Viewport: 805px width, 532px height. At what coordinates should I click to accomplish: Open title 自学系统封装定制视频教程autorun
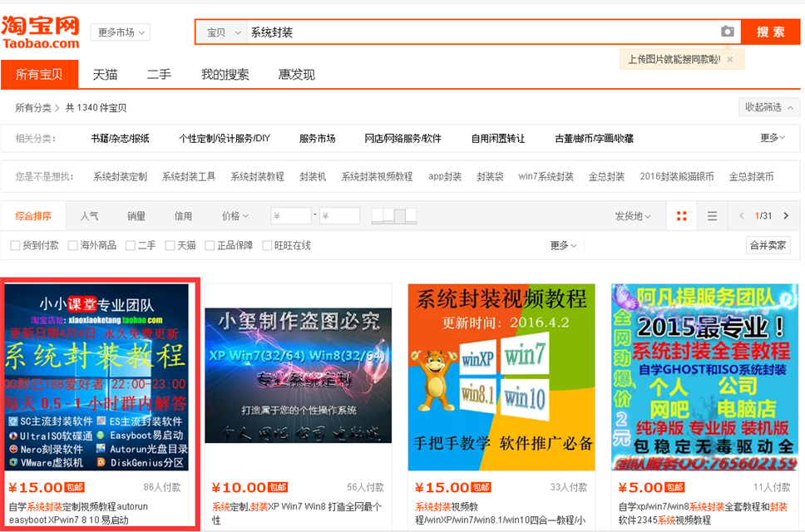[78, 513]
